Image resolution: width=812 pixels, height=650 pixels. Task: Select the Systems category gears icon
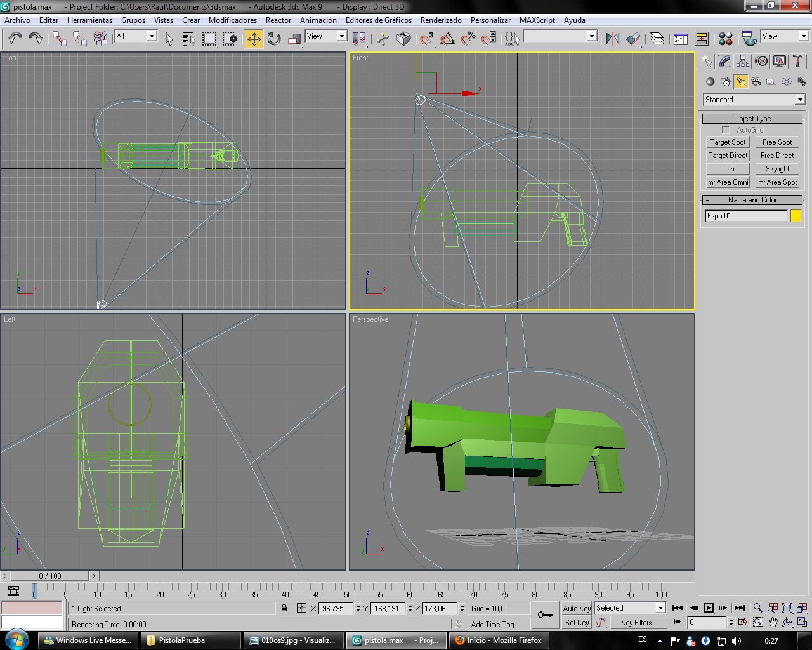[x=802, y=81]
